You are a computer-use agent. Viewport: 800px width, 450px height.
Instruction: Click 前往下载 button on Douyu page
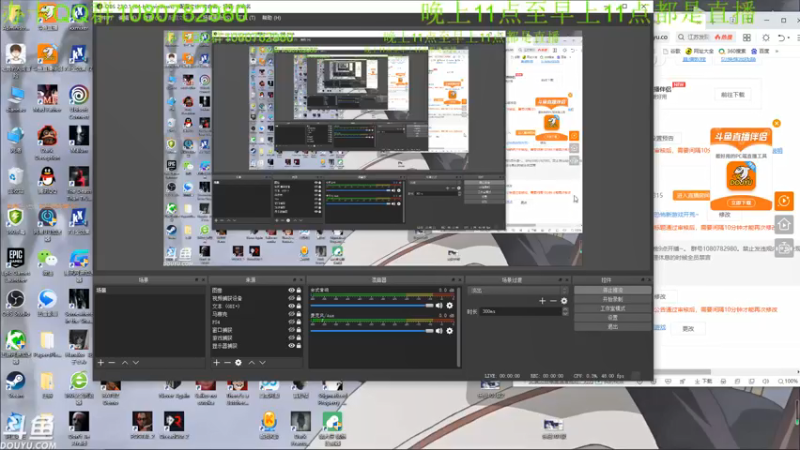pyautogui.click(x=733, y=95)
